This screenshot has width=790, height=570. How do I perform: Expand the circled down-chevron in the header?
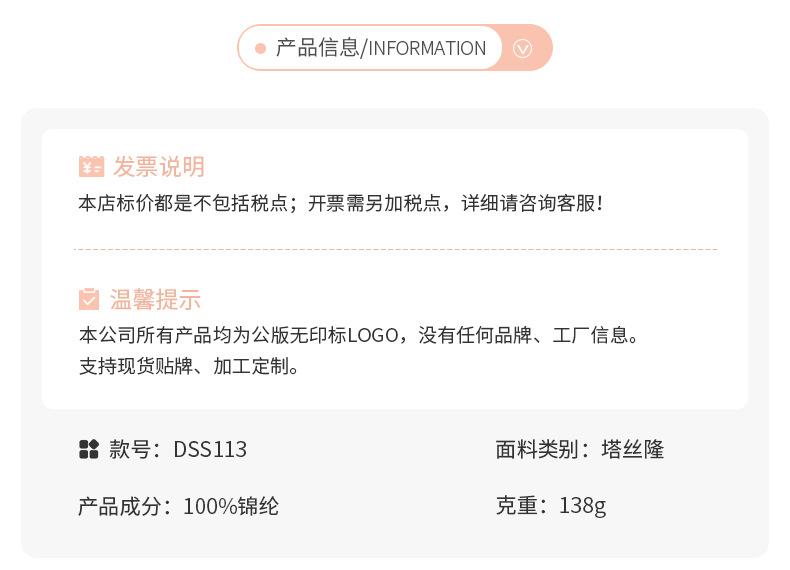point(522,48)
